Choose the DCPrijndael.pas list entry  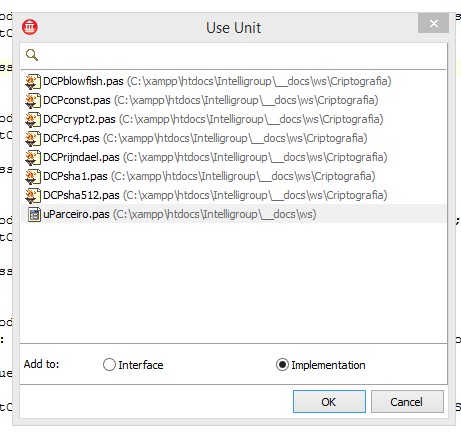click(x=233, y=157)
